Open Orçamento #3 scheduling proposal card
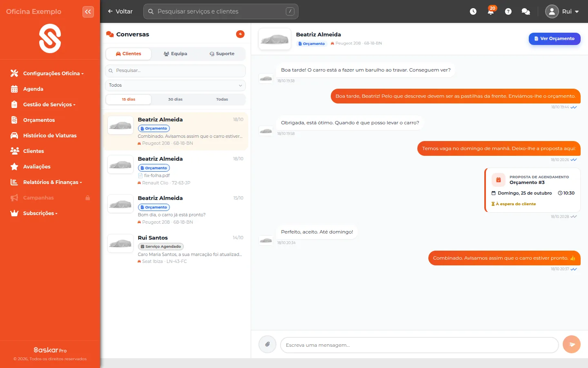Image resolution: width=588 pixels, height=368 pixels. click(x=532, y=190)
